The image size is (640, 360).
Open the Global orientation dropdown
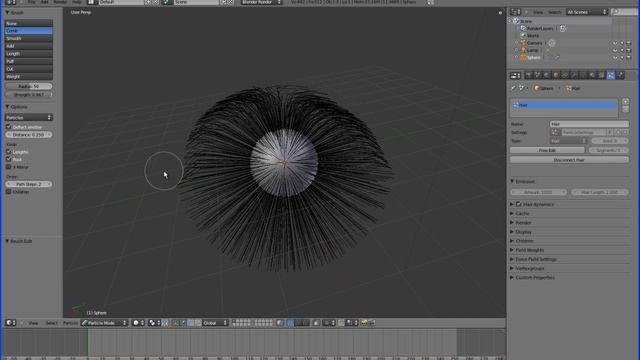coord(215,323)
